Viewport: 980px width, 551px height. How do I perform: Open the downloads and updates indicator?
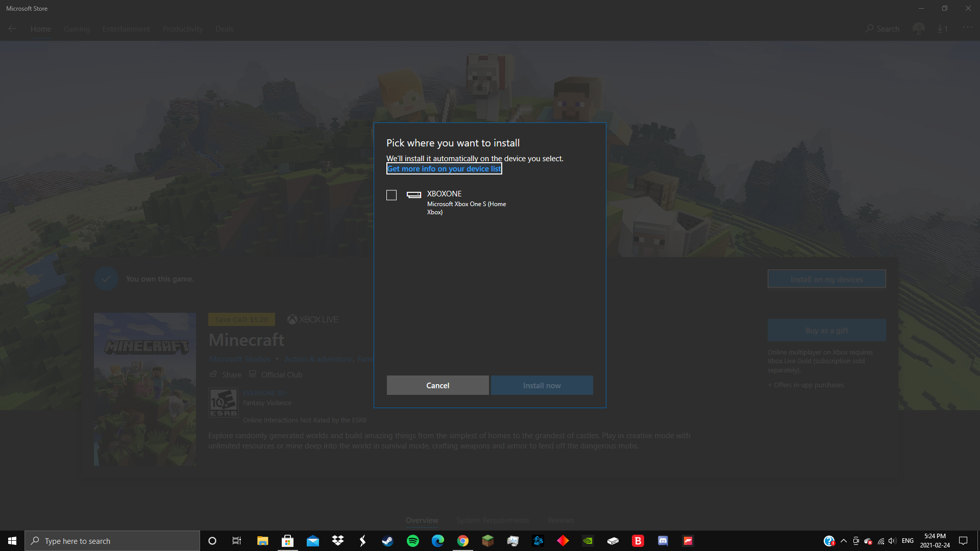click(942, 29)
